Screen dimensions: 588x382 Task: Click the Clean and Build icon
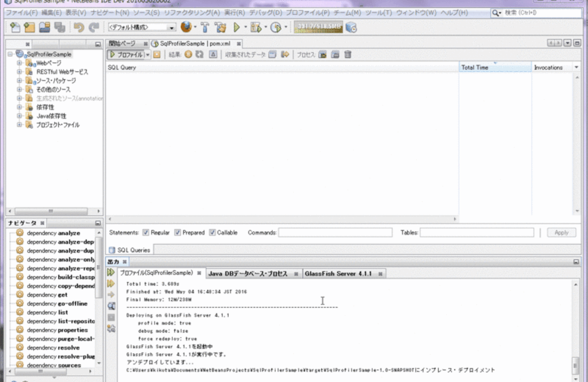220,28
